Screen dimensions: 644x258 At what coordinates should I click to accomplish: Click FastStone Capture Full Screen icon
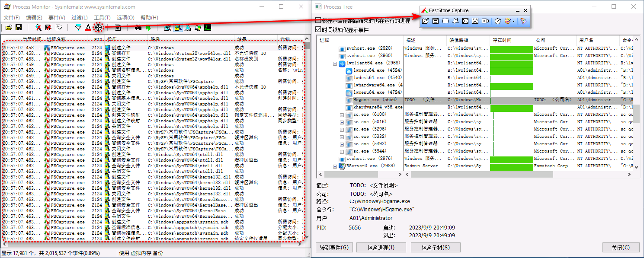[465, 21]
